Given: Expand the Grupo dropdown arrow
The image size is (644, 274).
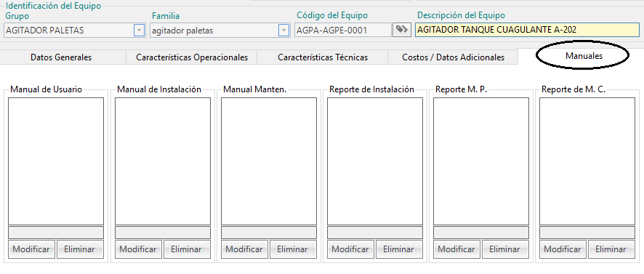Looking at the screenshot, I should coord(140,30).
